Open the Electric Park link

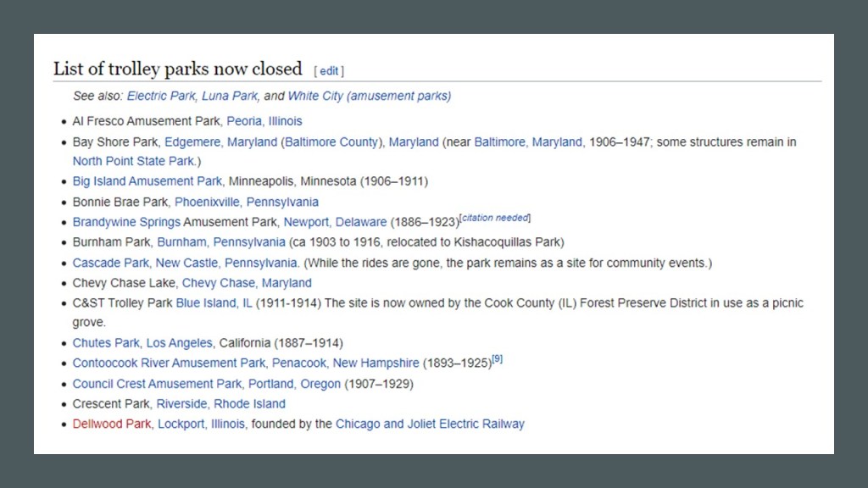tap(161, 96)
